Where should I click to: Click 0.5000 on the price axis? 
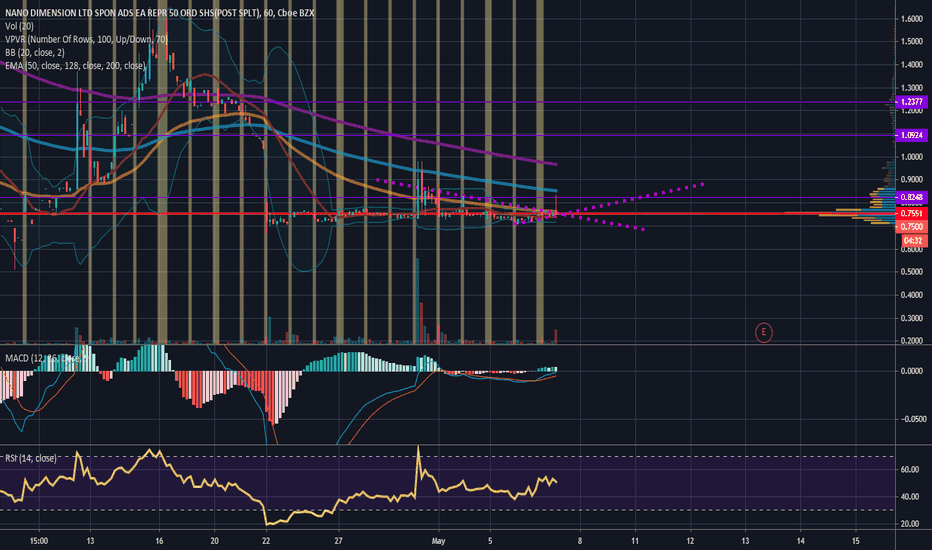click(x=911, y=272)
